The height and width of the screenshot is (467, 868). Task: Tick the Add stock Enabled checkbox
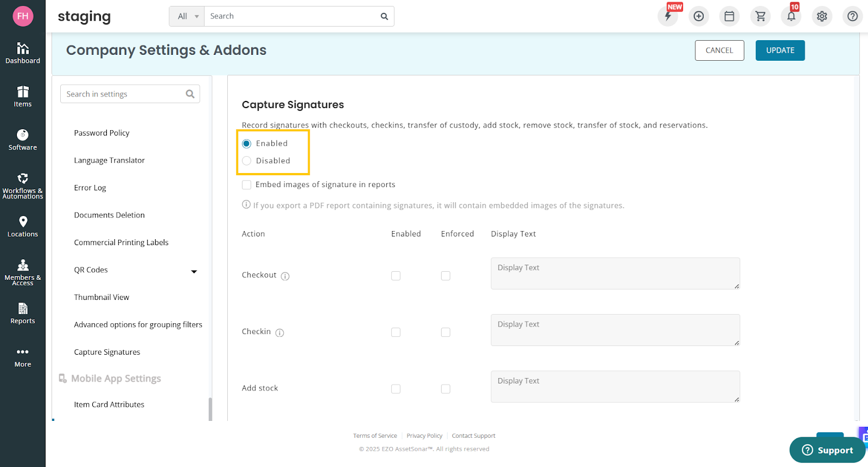coord(396,389)
